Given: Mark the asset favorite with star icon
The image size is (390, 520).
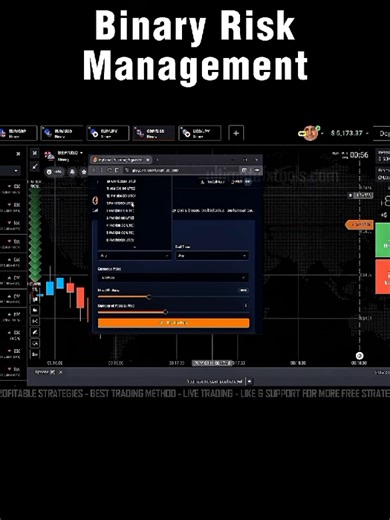Looking at the screenshot, I should coord(84,172).
